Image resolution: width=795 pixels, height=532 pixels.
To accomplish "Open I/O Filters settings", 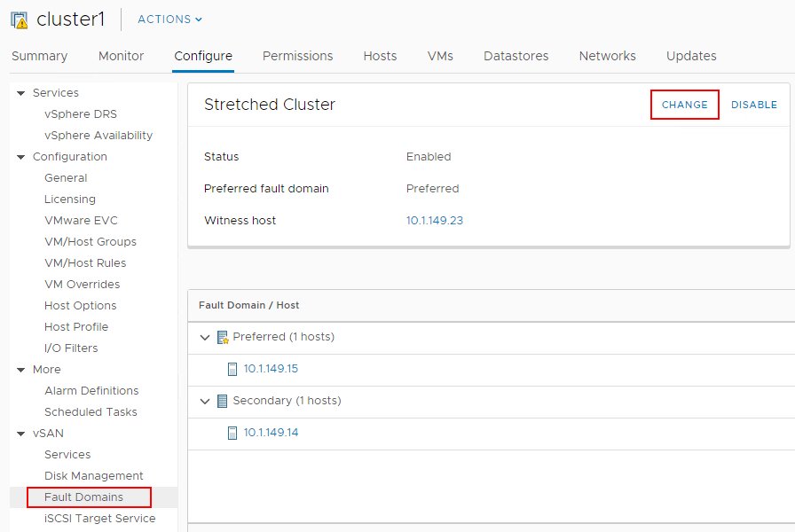I will [x=71, y=348].
